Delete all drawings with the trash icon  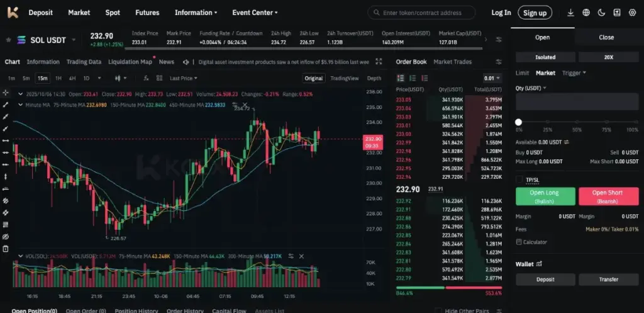(6, 248)
